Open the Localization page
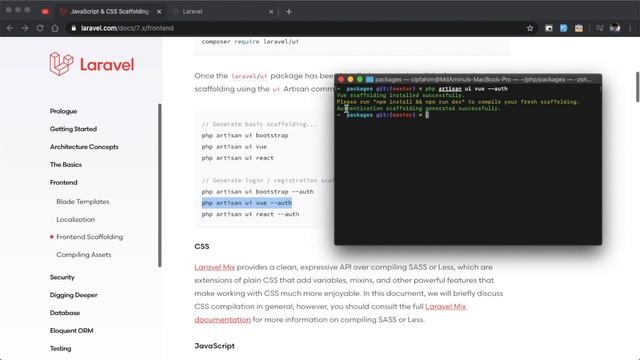This screenshot has width=640, height=360. [76, 220]
